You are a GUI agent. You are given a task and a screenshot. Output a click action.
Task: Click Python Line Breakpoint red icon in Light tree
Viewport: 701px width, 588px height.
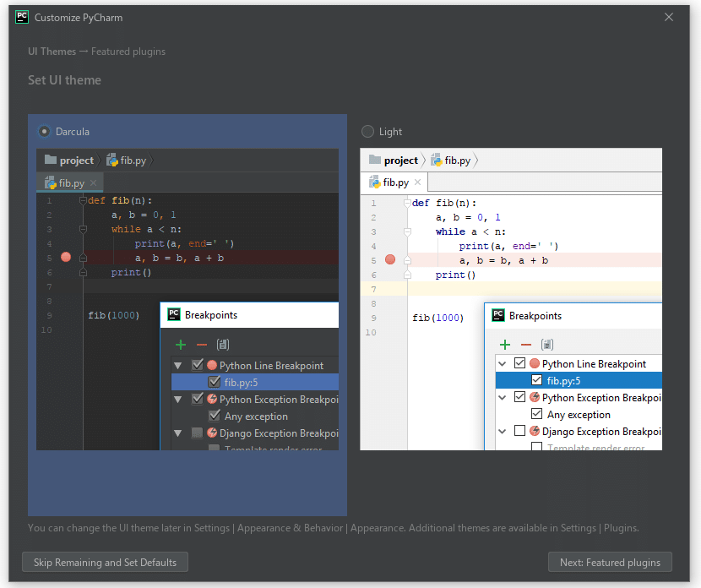(x=535, y=363)
